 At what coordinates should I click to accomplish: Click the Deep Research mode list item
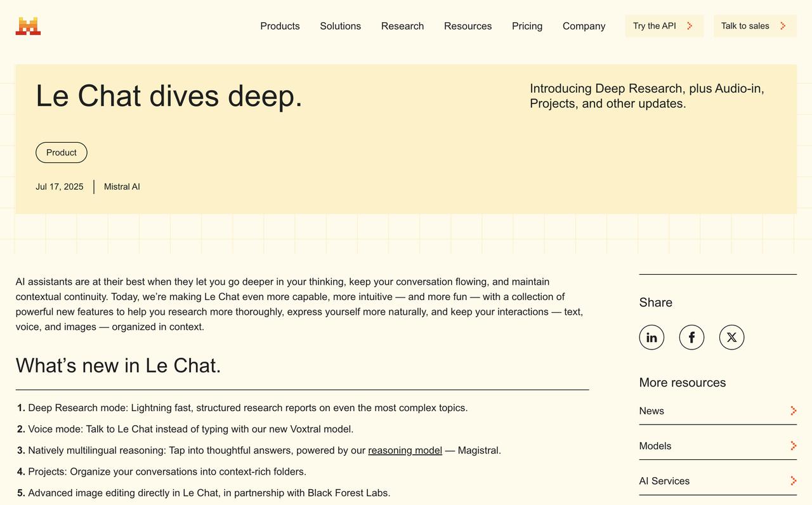tap(242, 408)
